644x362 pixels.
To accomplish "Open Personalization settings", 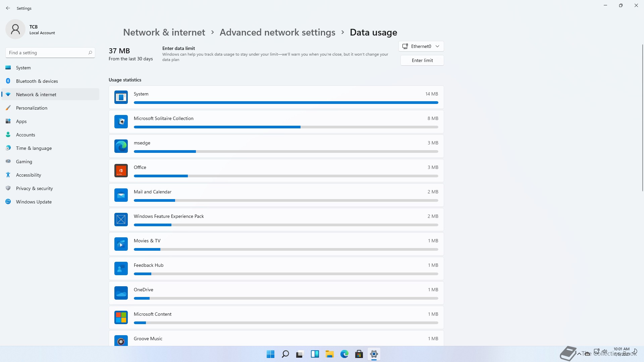I will (x=50, y=108).
